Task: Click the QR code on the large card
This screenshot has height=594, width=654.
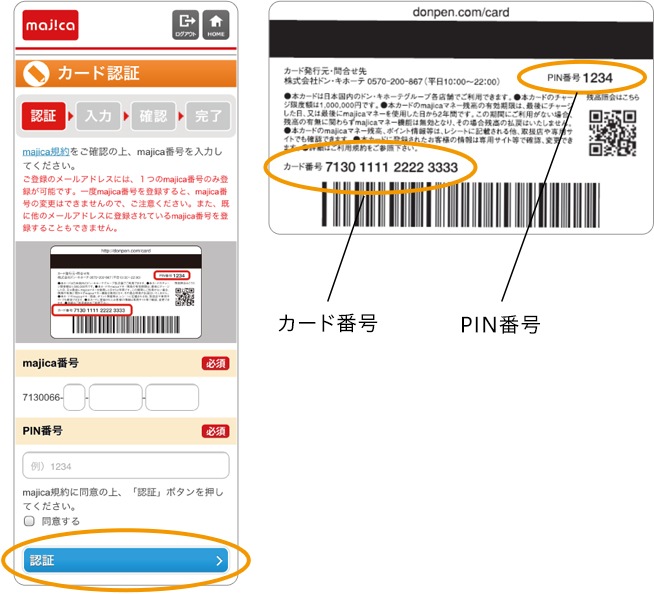Action: coord(612,133)
